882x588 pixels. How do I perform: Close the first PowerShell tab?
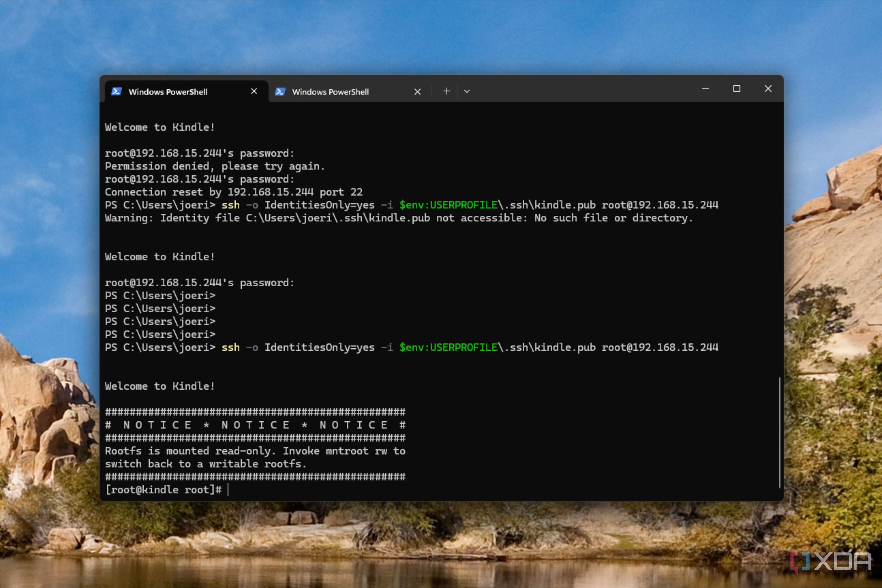pyautogui.click(x=254, y=91)
